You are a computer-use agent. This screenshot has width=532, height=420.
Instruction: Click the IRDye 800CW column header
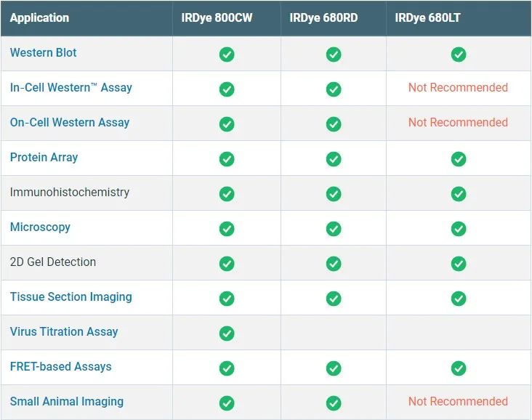pos(217,17)
